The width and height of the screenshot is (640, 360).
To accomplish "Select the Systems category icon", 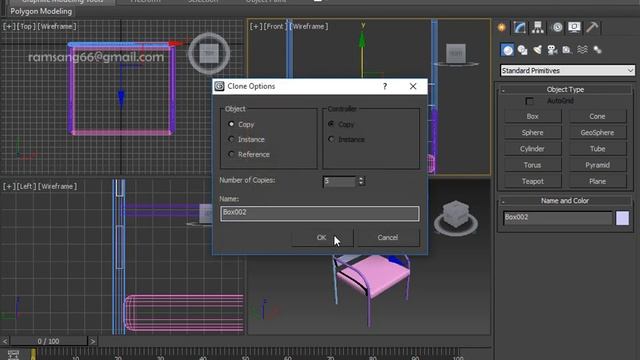I will 598,50.
